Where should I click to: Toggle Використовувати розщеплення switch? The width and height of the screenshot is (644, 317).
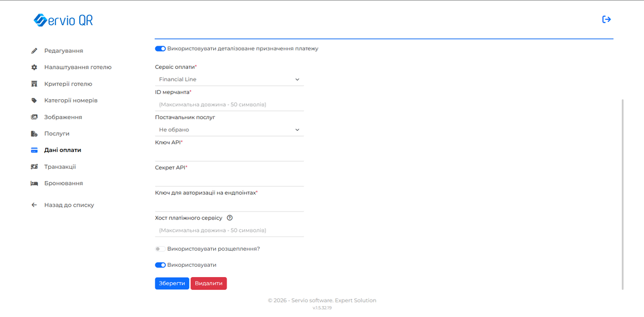(160, 249)
